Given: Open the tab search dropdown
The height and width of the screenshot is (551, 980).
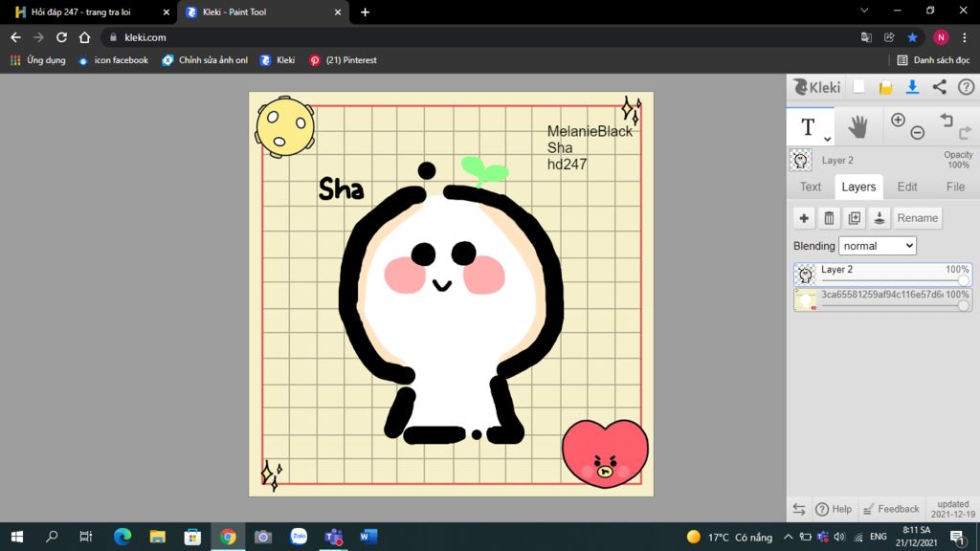Looking at the screenshot, I should [864, 11].
